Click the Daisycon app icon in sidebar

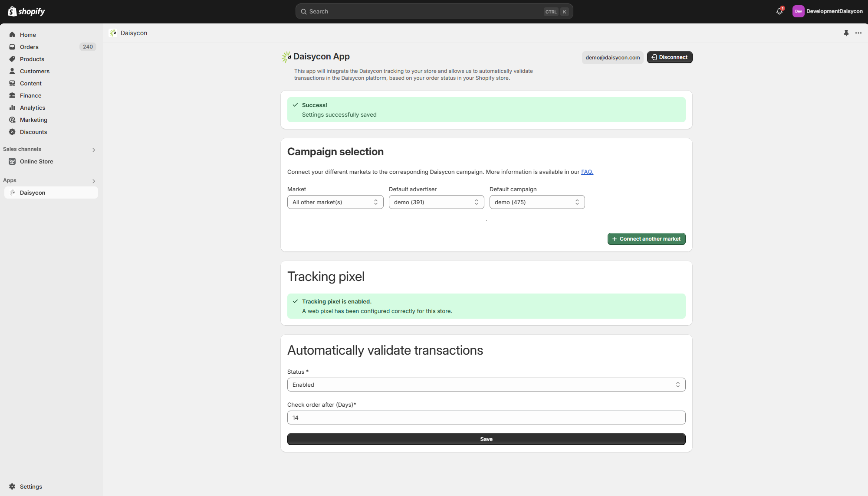pos(12,193)
